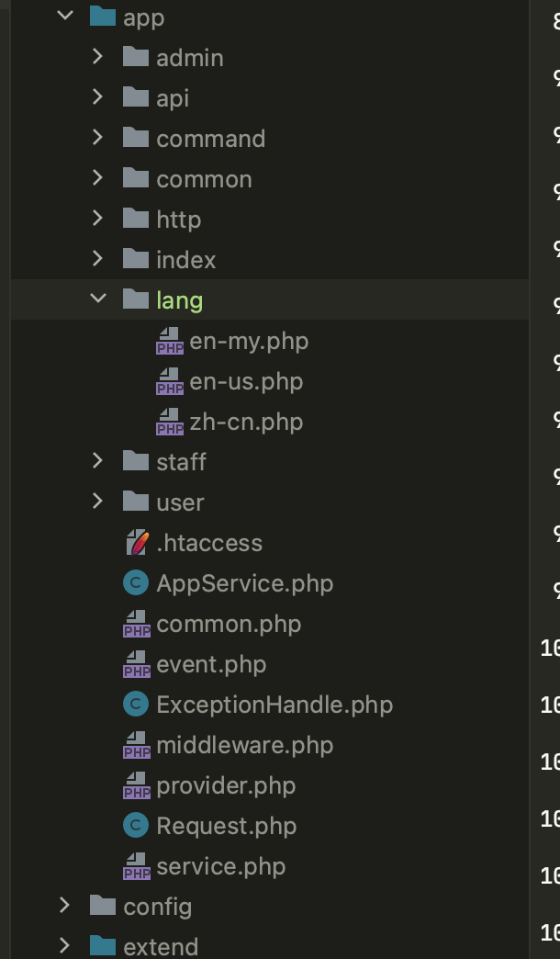Image resolution: width=560 pixels, height=959 pixels.
Task: Expand the config folder chevron
Action: [x=65, y=905]
